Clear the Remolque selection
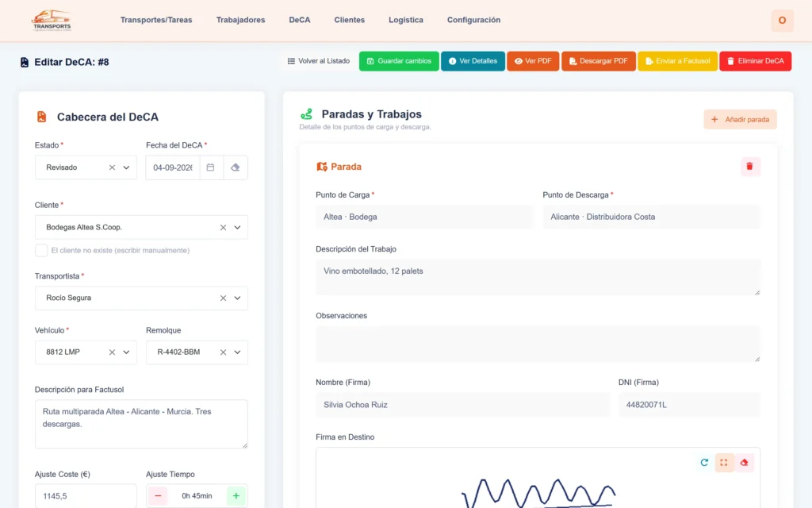 [223, 352]
